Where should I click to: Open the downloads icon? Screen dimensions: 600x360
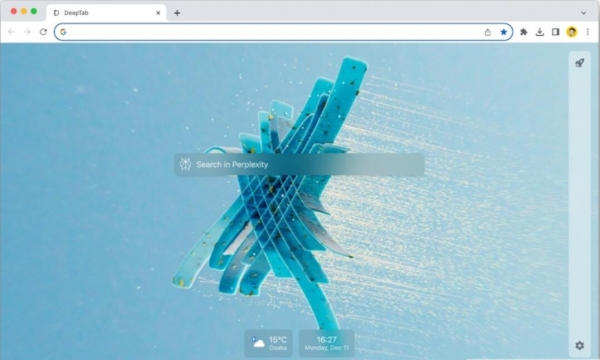540,32
